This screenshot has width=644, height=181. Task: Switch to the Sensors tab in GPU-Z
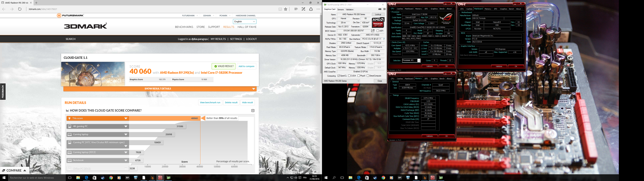(340, 10)
